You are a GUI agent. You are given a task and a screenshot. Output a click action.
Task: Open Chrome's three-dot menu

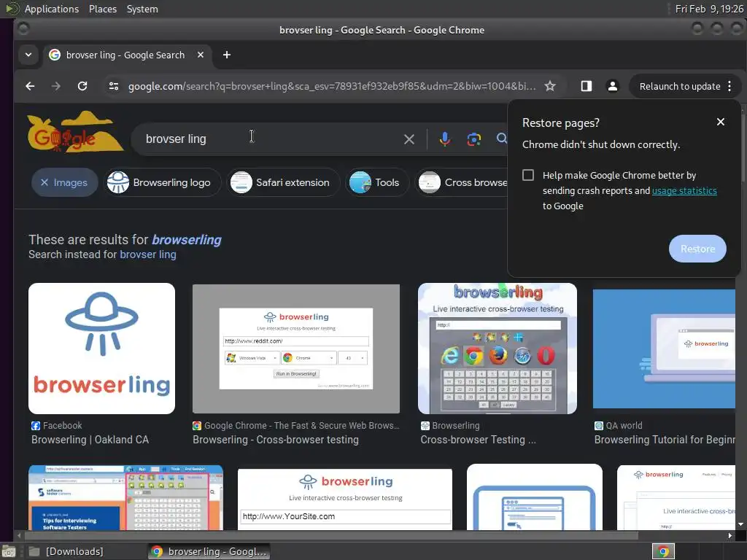coord(729,86)
